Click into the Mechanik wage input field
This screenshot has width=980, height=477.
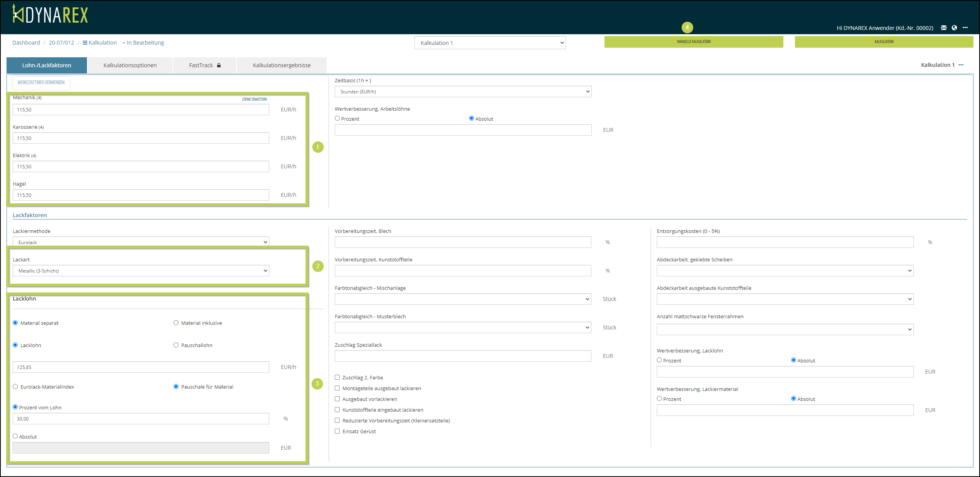pos(141,110)
